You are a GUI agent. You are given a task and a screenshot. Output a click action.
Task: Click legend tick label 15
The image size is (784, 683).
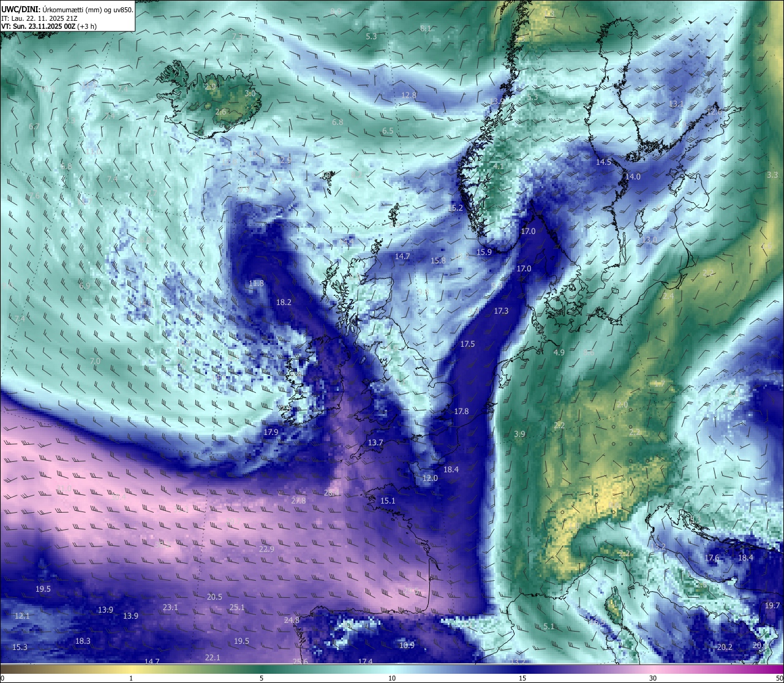pos(522,678)
